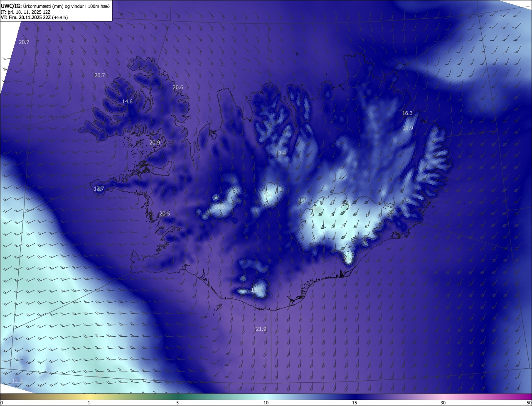The width and height of the screenshot is (532, 406).
Task: Click the map value 20.6
Action: coord(178,88)
